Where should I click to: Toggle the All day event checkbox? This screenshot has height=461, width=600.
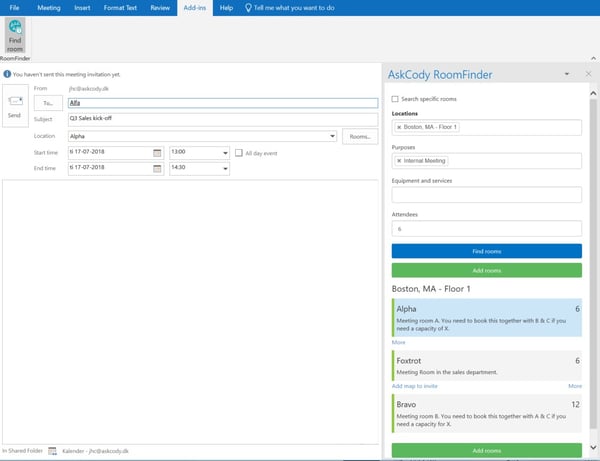pos(239,153)
